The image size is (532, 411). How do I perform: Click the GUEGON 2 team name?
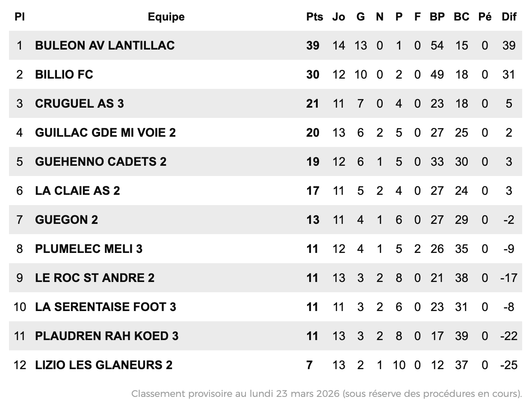click(x=66, y=220)
